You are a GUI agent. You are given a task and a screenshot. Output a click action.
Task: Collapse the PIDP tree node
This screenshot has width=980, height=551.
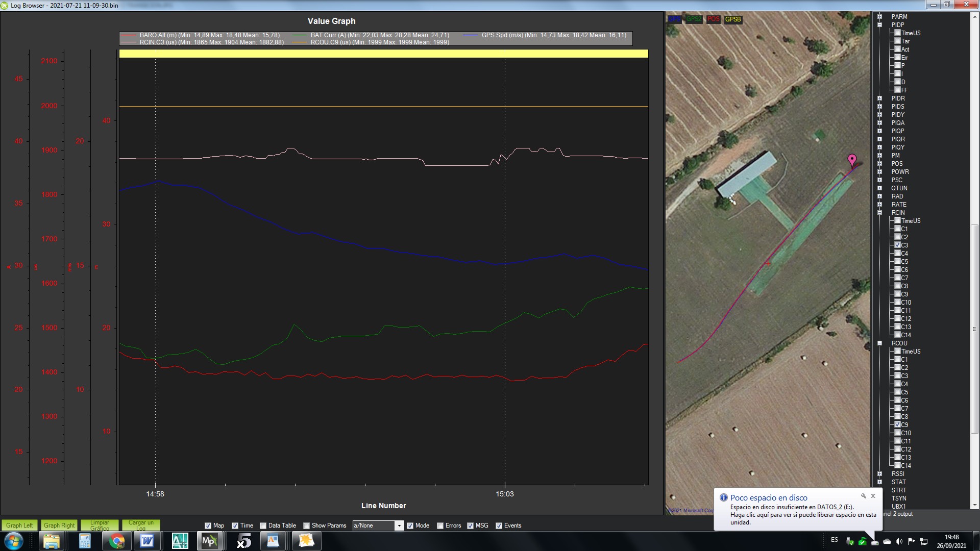point(879,25)
